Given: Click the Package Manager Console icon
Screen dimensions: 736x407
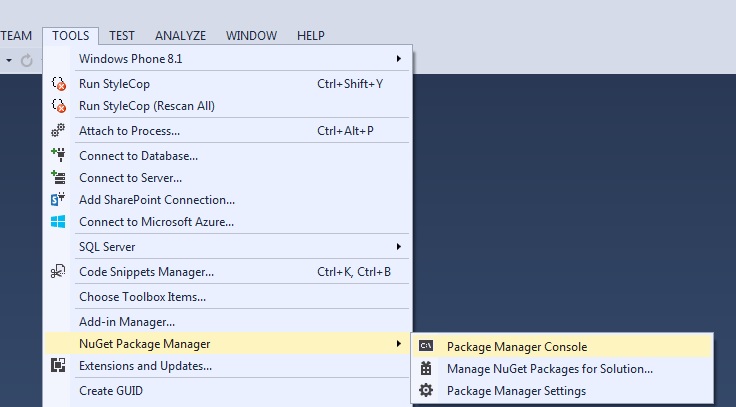Looking at the screenshot, I should tap(426, 346).
